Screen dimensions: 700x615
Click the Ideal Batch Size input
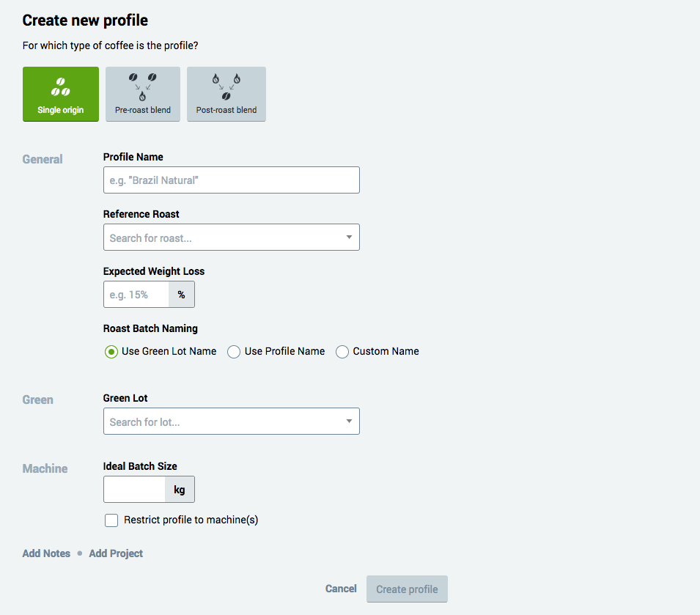tap(134, 490)
